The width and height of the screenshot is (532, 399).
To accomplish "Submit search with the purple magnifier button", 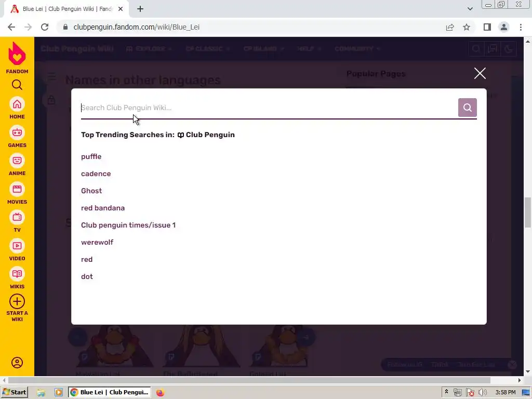I will (x=467, y=108).
